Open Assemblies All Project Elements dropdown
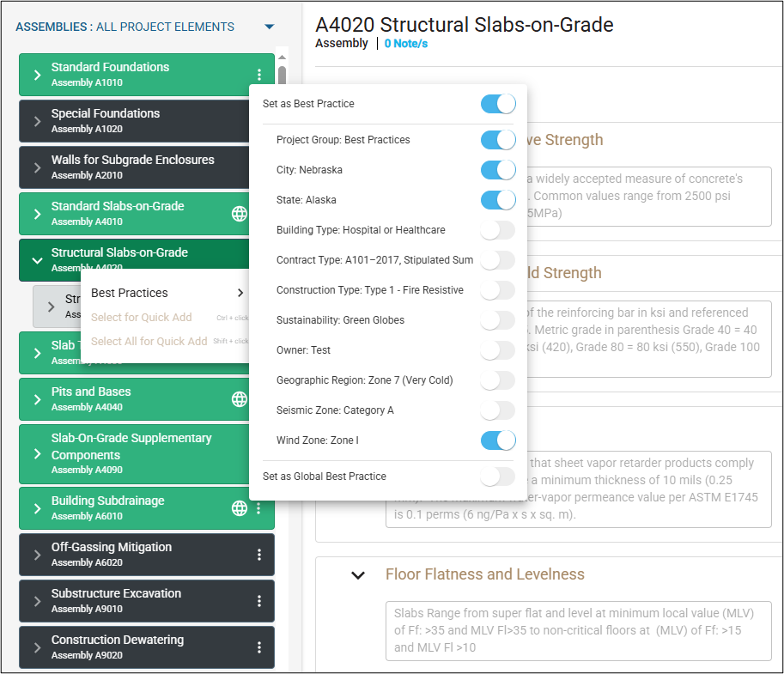 tap(270, 27)
